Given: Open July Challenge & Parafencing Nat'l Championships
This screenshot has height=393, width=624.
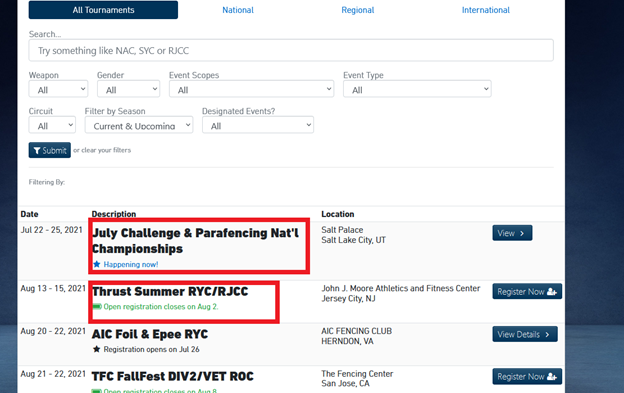Looking at the screenshot, I should [195, 241].
